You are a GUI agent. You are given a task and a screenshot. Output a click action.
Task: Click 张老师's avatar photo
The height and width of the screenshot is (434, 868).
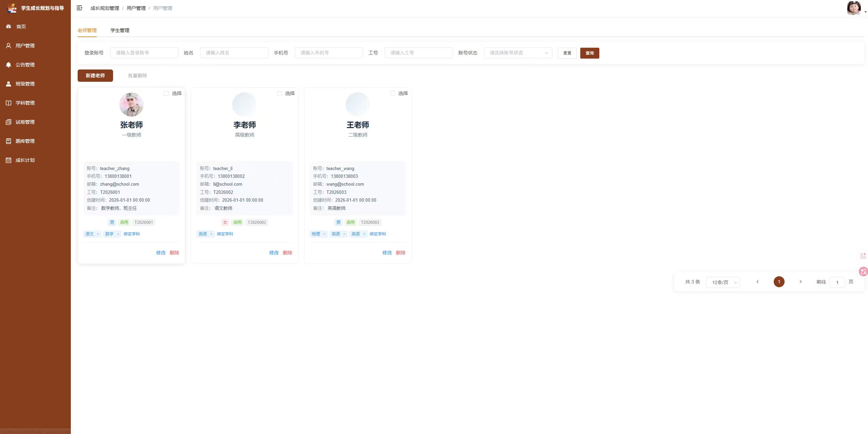[x=131, y=105]
